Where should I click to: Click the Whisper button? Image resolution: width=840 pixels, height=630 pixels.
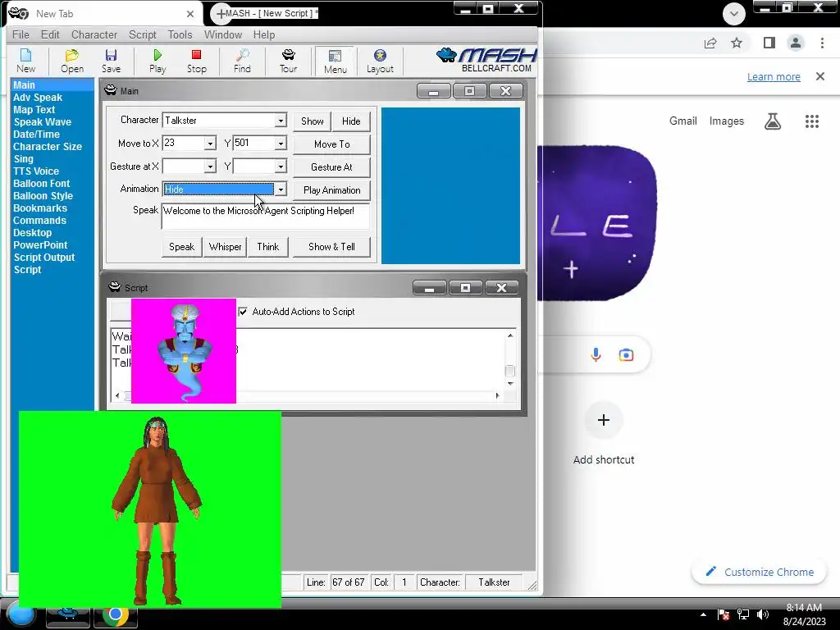pos(225,247)
